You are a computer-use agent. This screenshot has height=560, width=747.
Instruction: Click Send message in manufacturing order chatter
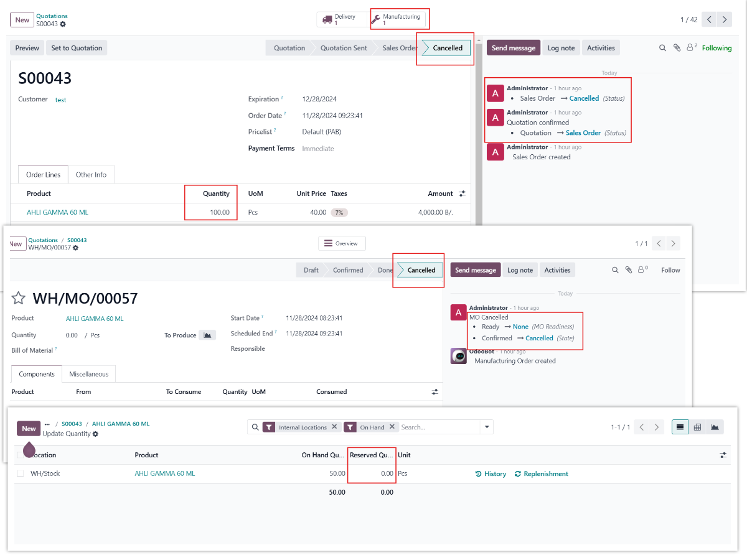(475, 270)
